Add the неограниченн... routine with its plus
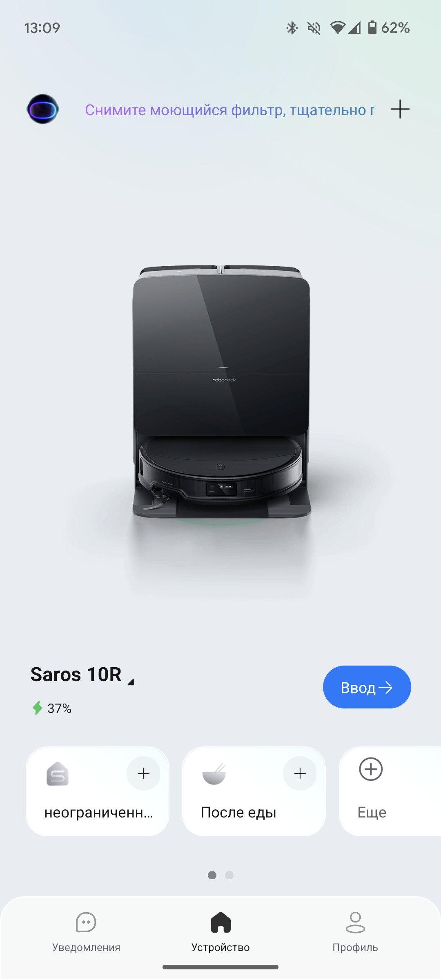441x980 pixels. (x=143, y=773)
